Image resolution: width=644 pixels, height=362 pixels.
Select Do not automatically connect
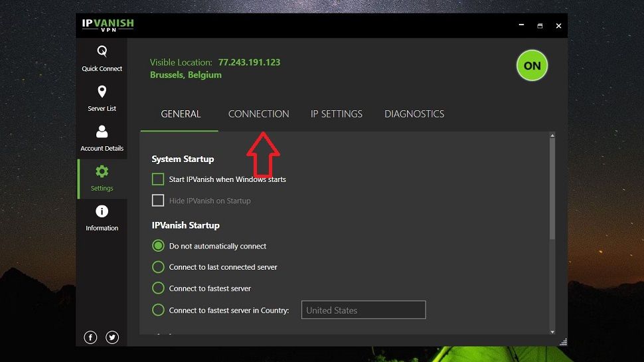158,246
